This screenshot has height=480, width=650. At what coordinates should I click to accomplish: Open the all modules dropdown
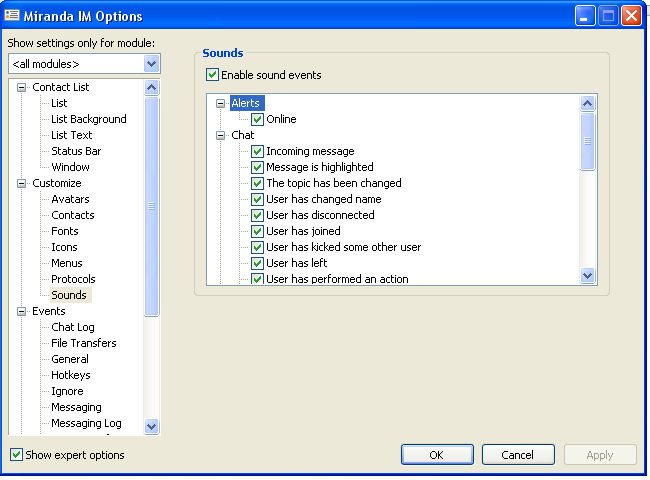(151, 64)
